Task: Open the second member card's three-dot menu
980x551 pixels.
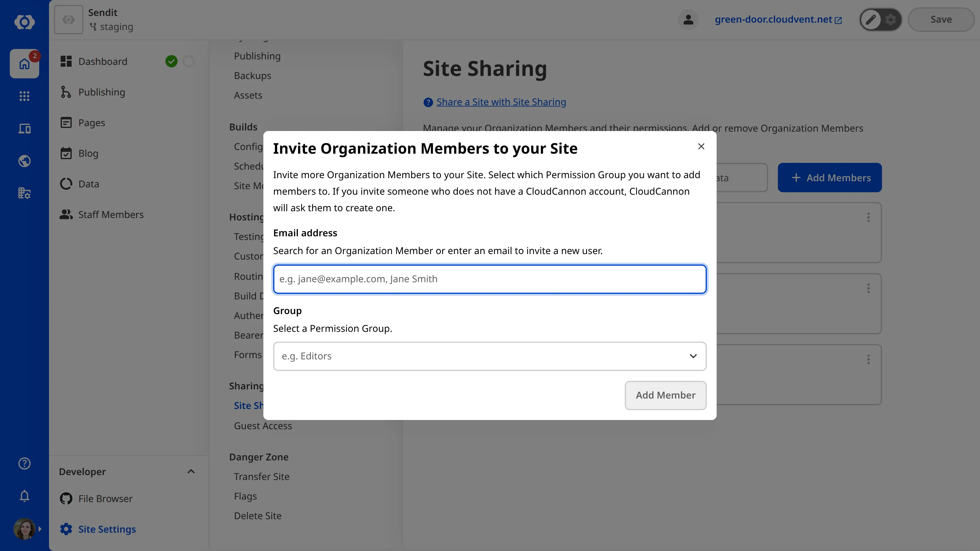Action: [x=868, y=289]
